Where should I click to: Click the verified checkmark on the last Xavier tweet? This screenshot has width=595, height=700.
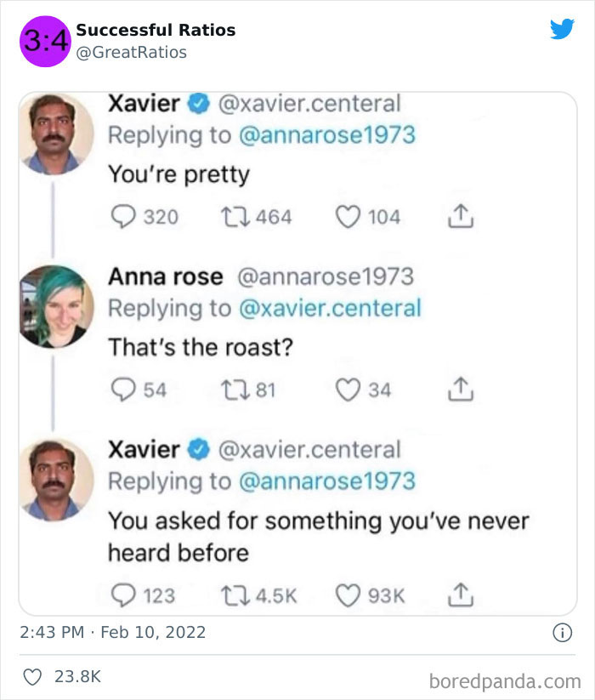coord(199,449)
